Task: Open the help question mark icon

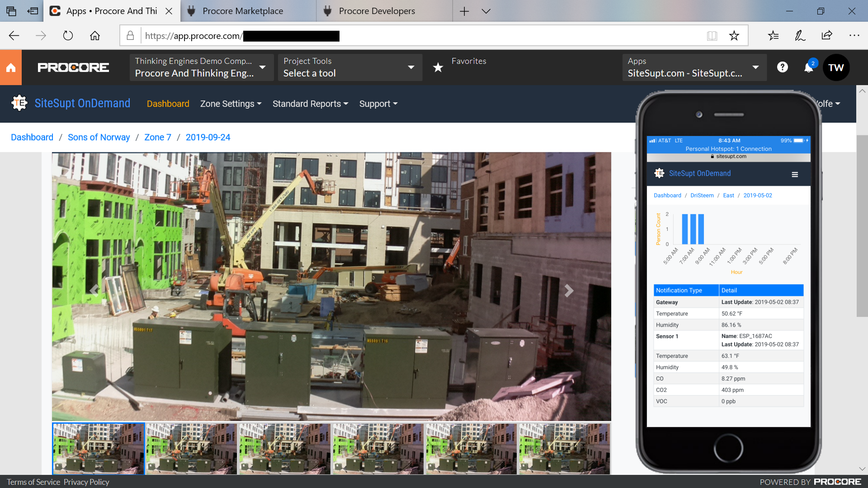Action: pos(783,67)
